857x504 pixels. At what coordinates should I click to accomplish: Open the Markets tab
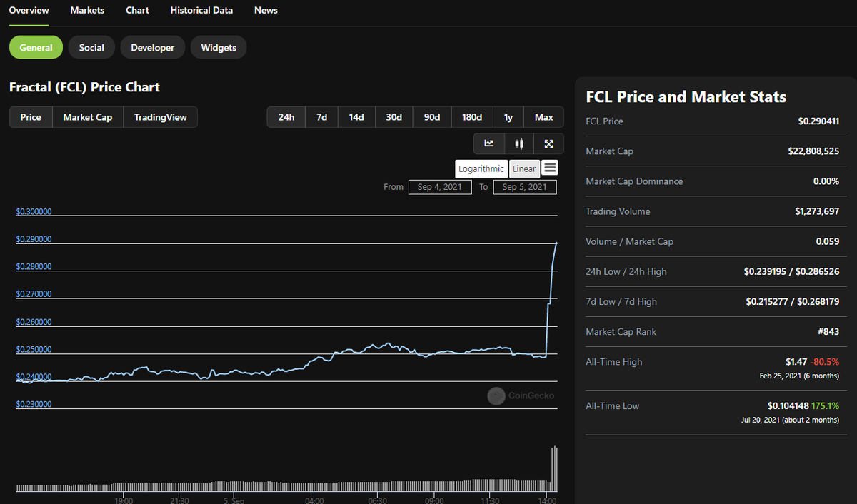click(86, 10)
